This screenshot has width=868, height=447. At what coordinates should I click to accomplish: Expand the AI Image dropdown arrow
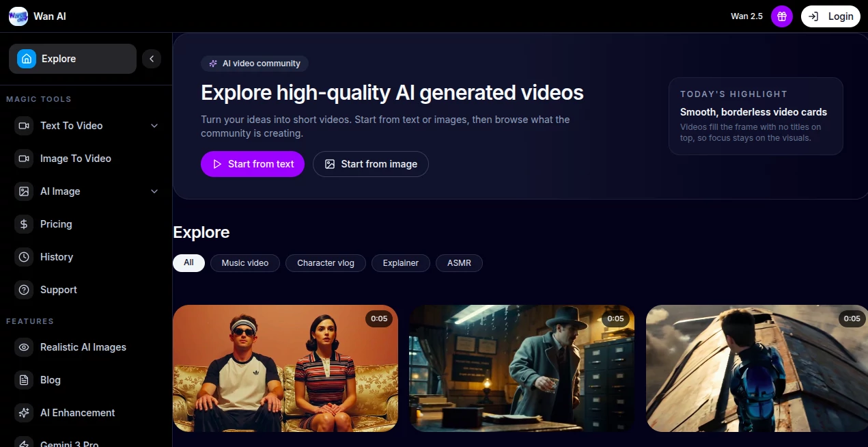(154, 191)
